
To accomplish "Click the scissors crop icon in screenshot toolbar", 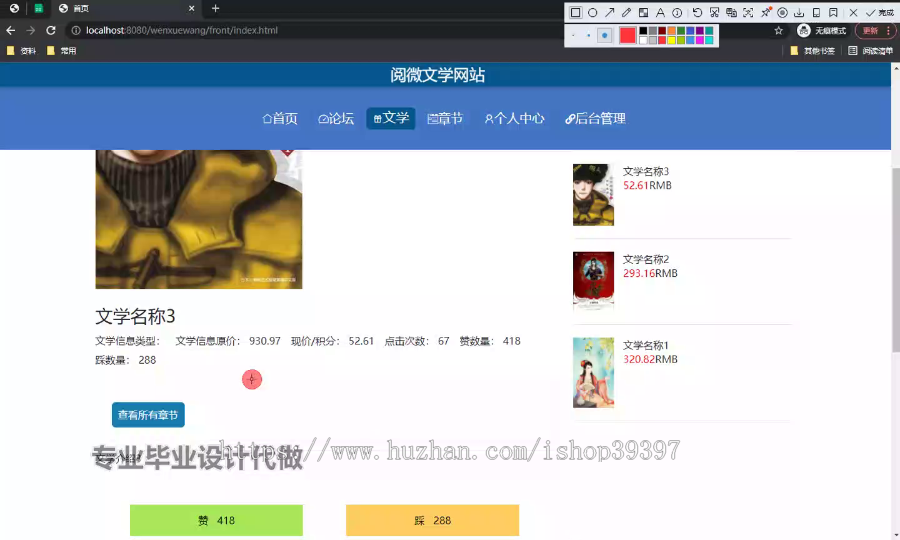I will 714,13.
